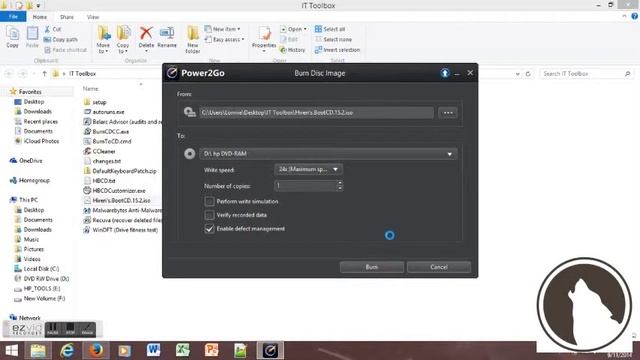Open File Explorer from taskbar
The image size is (640, 360).
(38, 351)
